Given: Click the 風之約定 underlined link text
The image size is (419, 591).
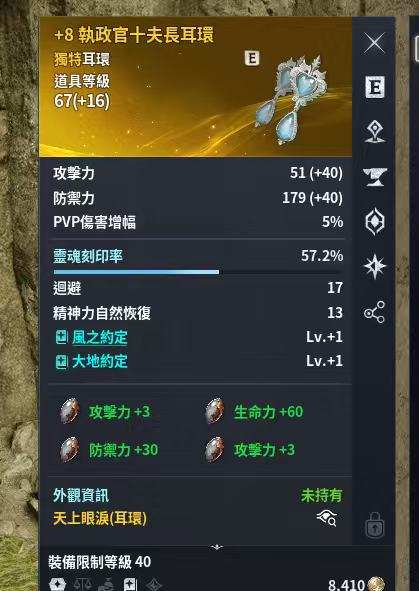Looking at the screenshot, I should click(100, 337).
